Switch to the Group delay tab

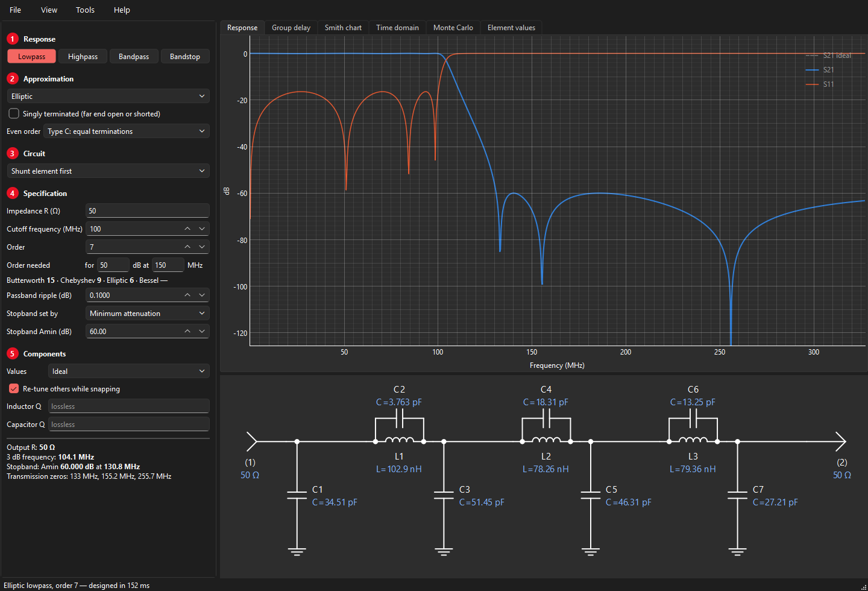point(291,28)
